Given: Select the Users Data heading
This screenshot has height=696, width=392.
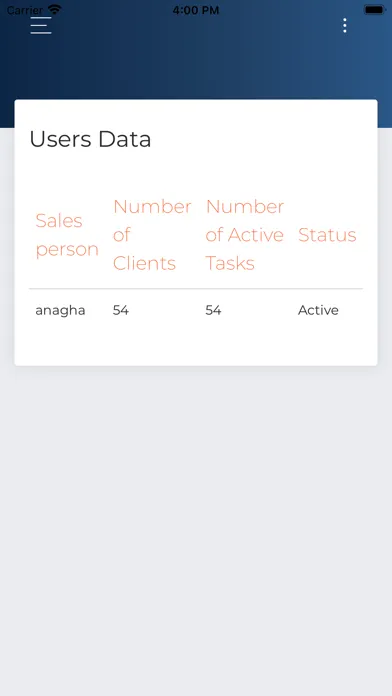Looking at the screenshot, I should tap(90, 139).
